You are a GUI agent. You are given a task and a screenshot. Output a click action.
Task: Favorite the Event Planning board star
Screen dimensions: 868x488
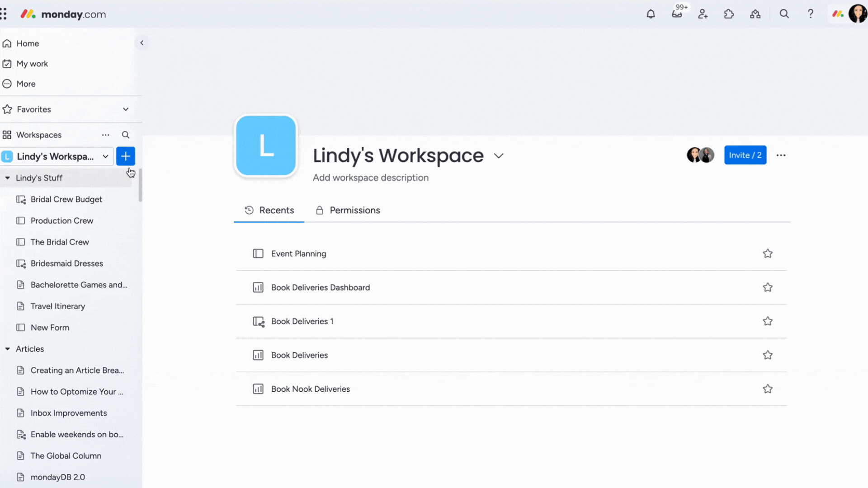768,253
